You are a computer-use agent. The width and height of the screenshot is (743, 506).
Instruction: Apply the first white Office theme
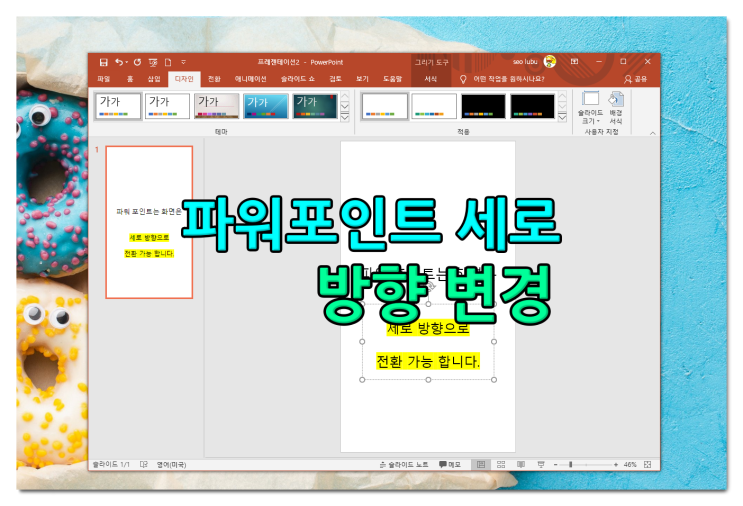point(118,106)
